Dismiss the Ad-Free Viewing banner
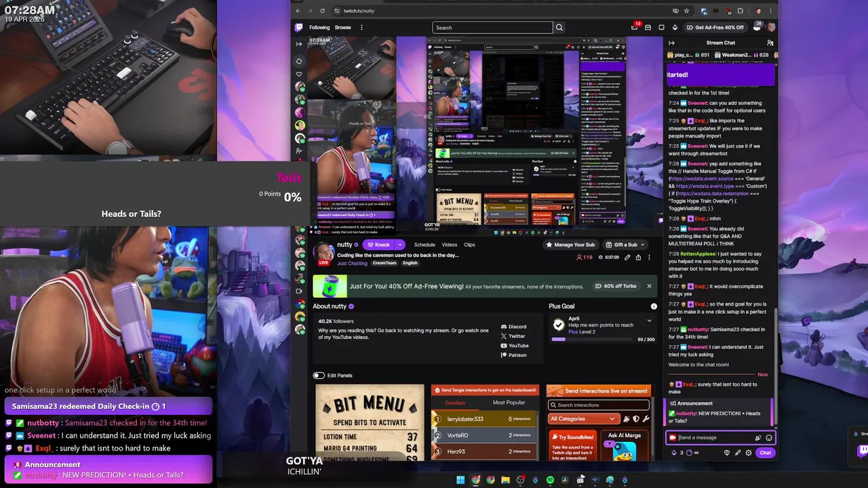Viewport: 868px width, 488px height. click(x=649, y=286)
